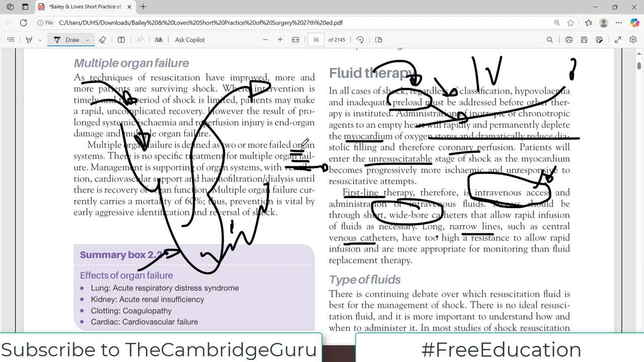
Task: Print the PDF document
Action: (569, 40)
